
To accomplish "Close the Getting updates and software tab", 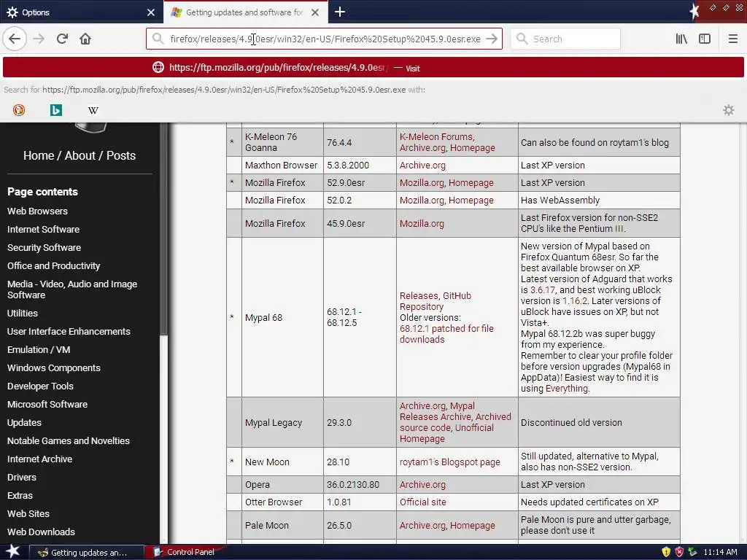I will pos(315,12).
